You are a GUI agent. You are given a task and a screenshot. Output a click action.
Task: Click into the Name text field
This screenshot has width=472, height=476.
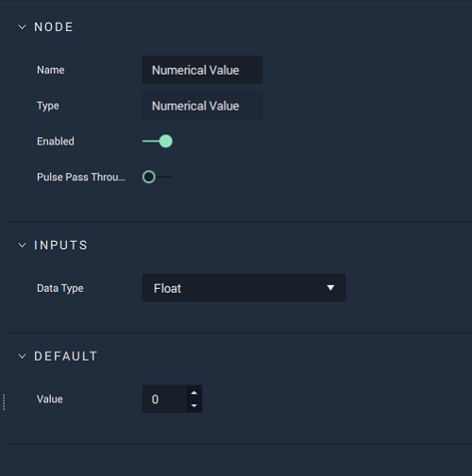(x=202, y=70)
